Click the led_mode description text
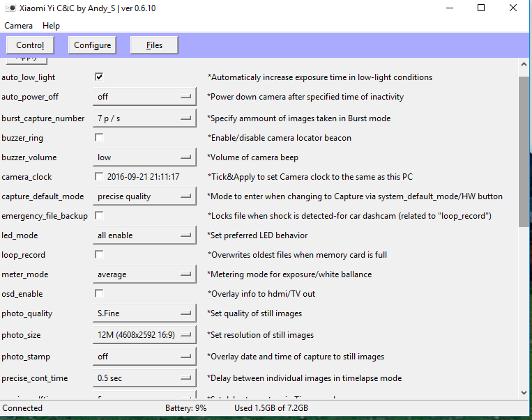 click(x=257, y=235)
